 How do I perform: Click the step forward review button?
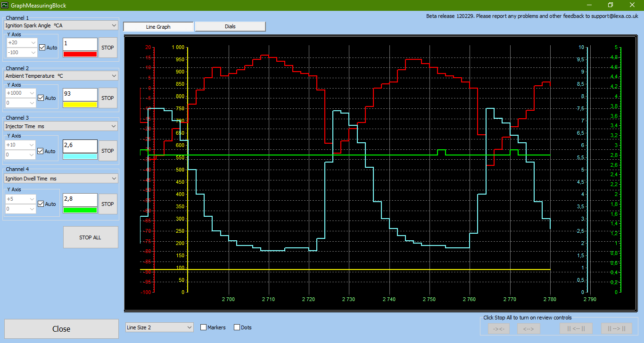click(x=616, y=329)
